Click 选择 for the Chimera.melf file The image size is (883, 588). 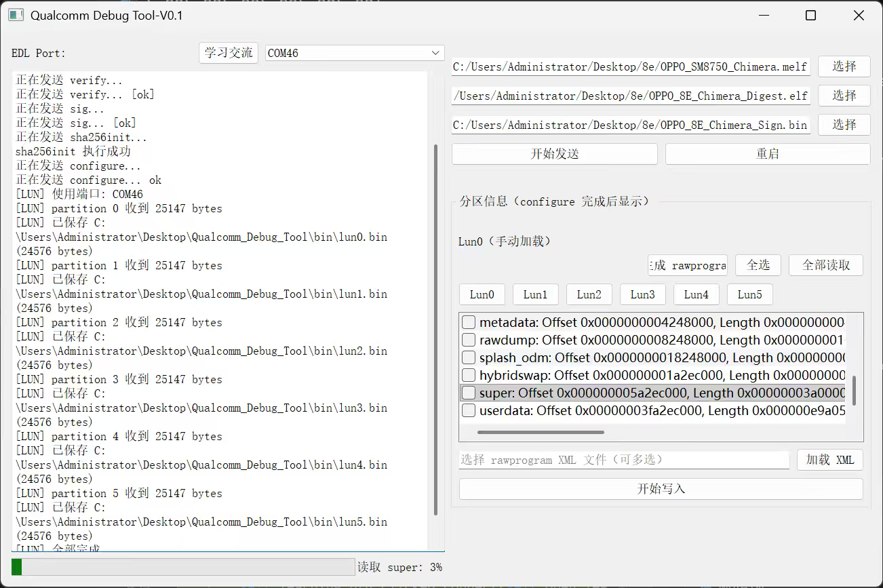(x=844, y=66)
